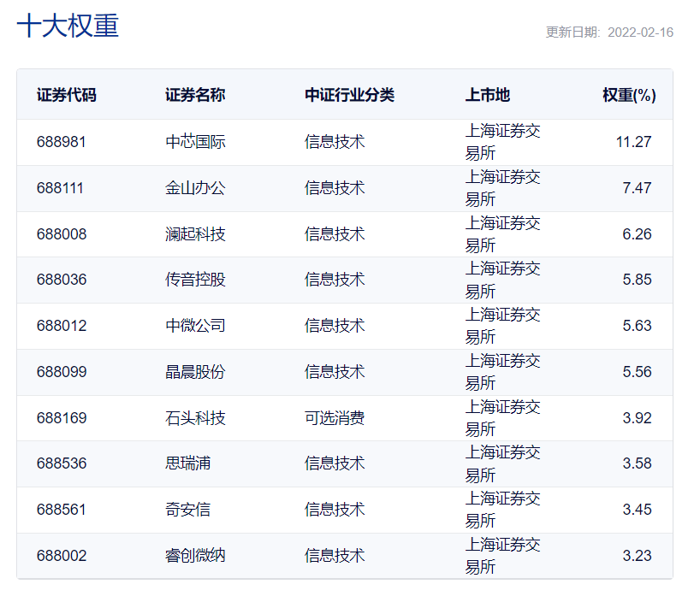
Task: Select the update date 2022-02-16
Action: pyautogui.click(x=640, y=32)
